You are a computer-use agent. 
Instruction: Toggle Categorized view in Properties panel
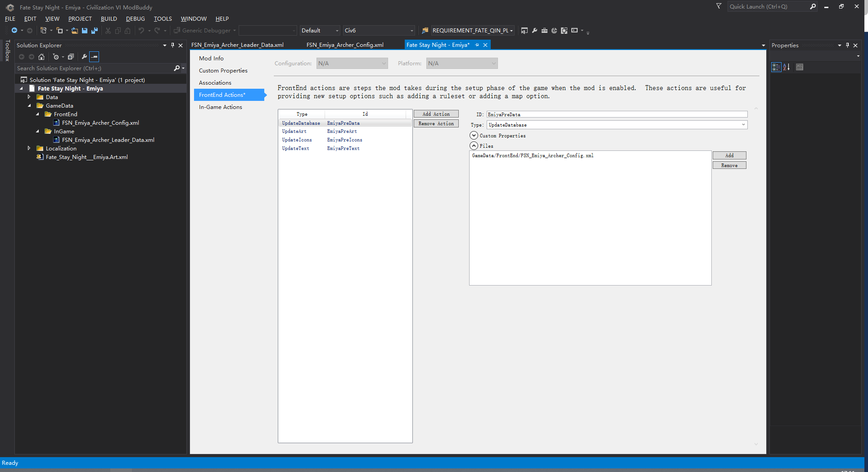(x=776, y=67)
